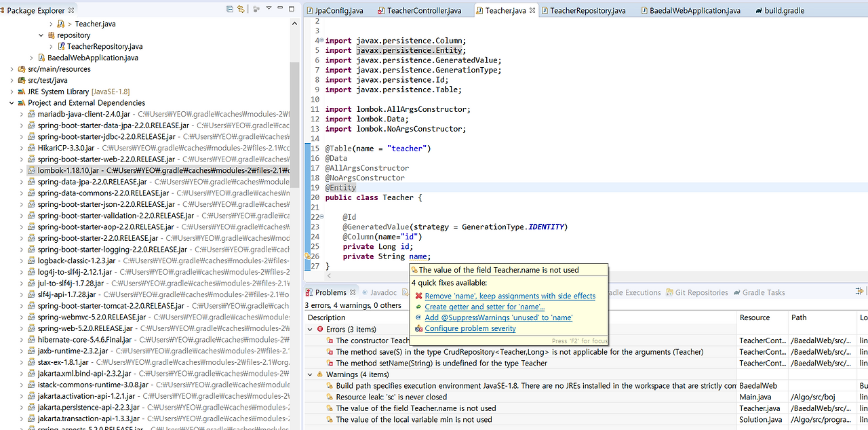Image resolution: width=868 pixels, height=430 pixels.
Task: Open the Package Explorer view menu triangle
Action: (269, 8)
